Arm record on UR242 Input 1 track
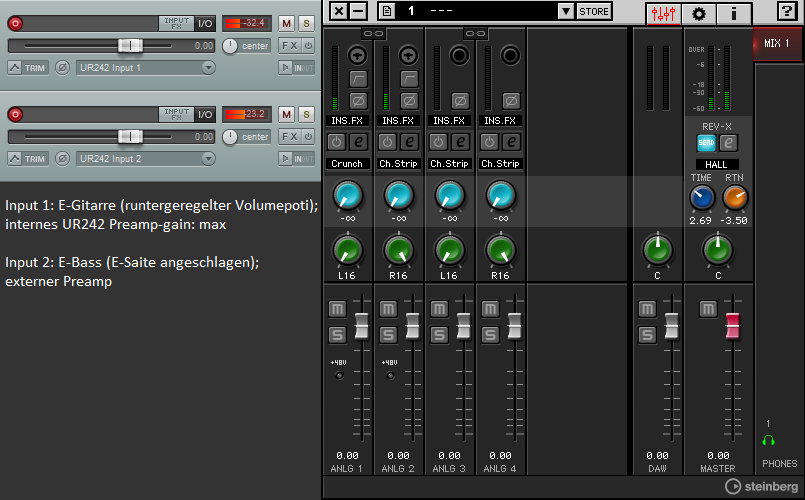805x500 pixels. tap(15, 23)
